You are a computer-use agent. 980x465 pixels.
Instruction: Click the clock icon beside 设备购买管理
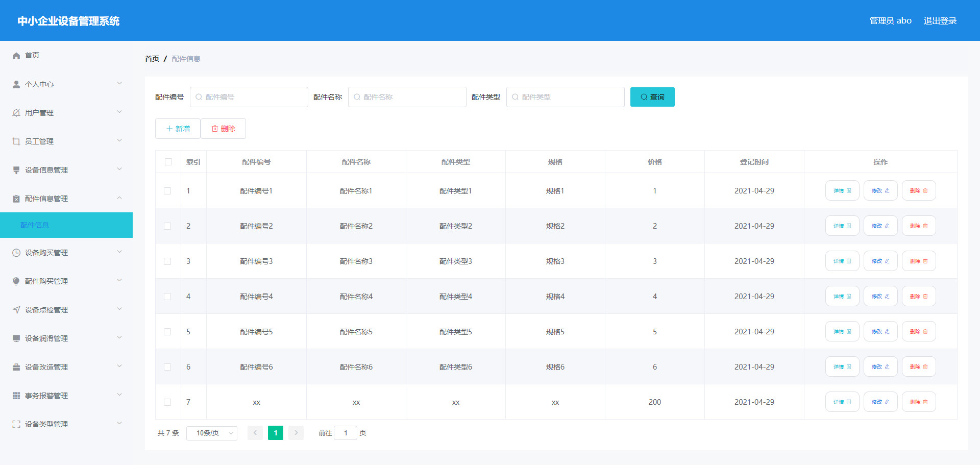[16, 253]
